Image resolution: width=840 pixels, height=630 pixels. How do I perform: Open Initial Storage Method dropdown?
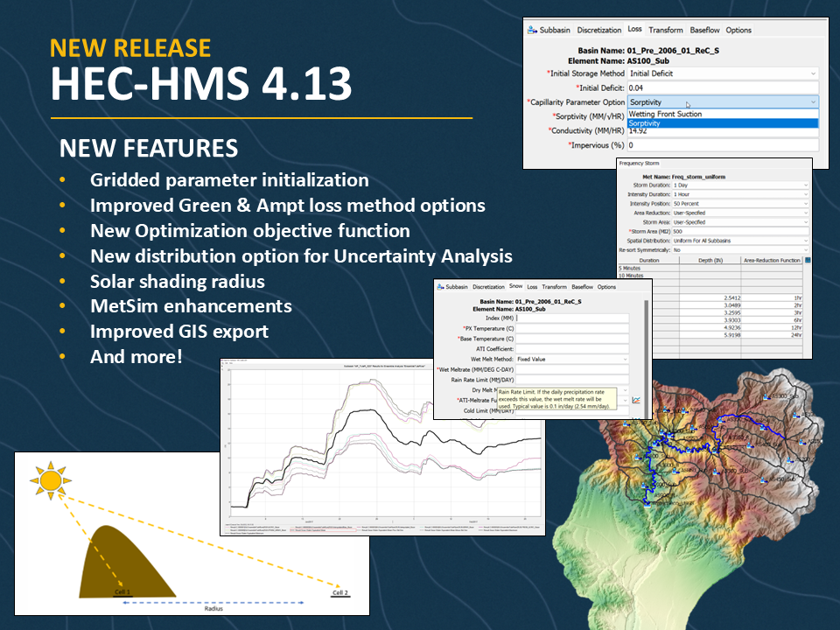pyautogui.click(x=724, y=73)
